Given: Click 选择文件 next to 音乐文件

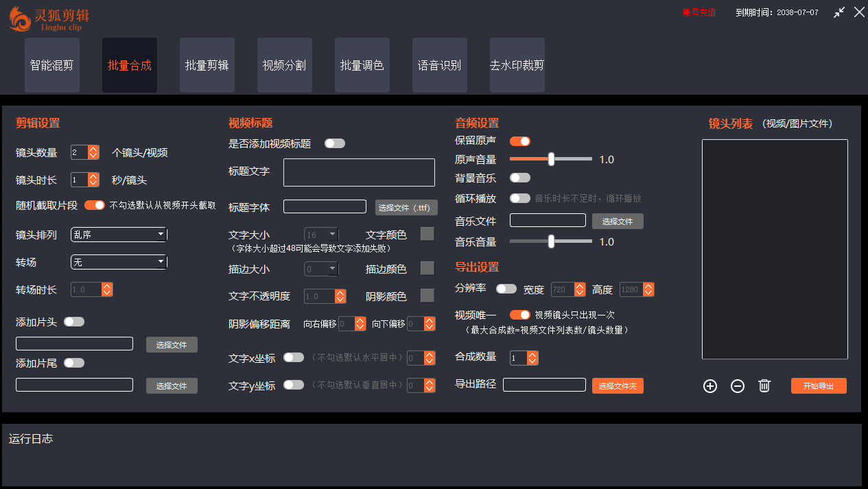Looking at the screenshot, I should (x=617, y=221).
